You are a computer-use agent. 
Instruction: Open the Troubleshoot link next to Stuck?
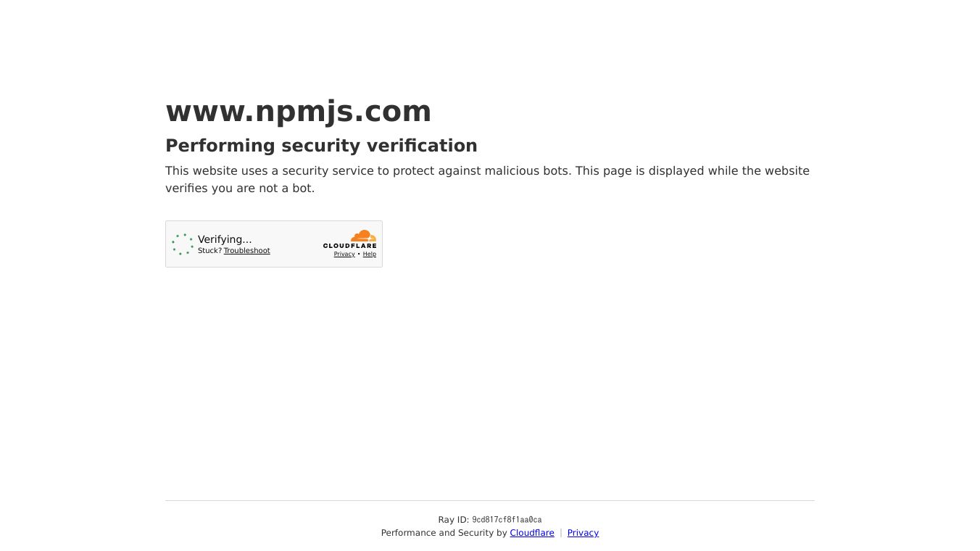click(246, 251)
